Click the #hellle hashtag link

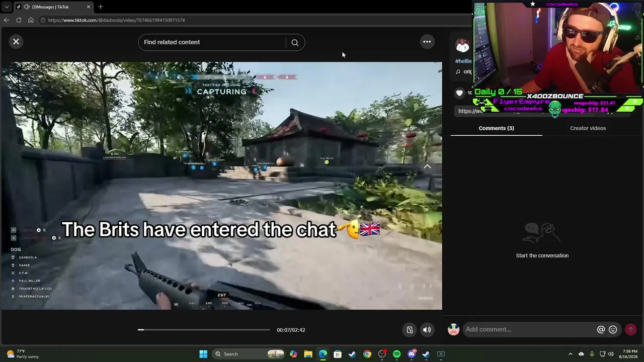pyautogui.click(x=463, y=61)
